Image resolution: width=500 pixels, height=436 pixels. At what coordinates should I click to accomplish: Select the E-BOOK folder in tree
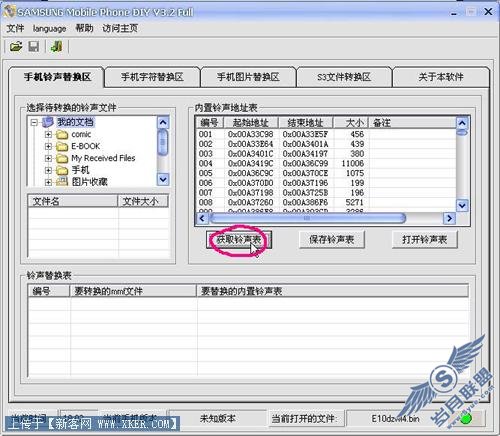tap(86, 146)
